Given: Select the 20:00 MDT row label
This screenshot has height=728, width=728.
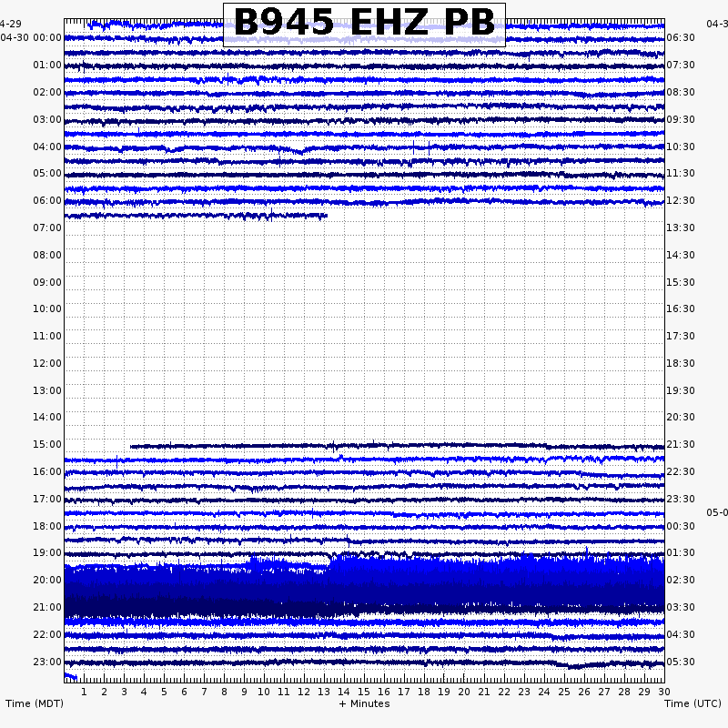Looking at the screenshot, I should [x=47, y=581].
